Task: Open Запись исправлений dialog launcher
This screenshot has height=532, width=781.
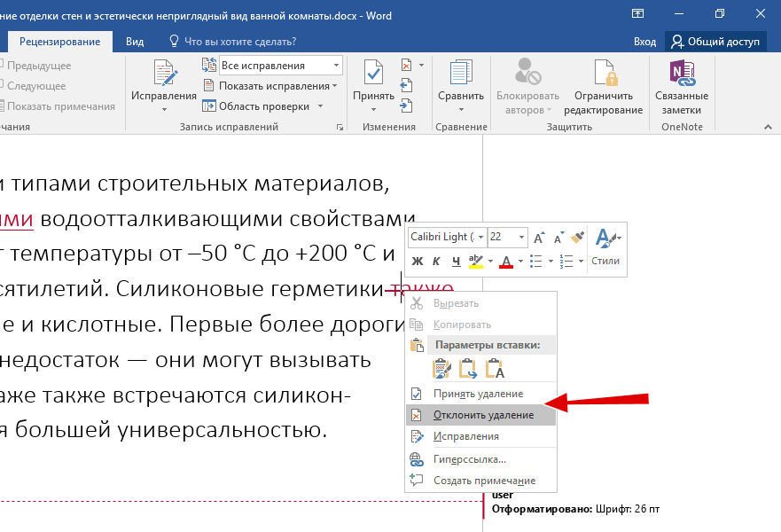Action: [x=340, y=128]
